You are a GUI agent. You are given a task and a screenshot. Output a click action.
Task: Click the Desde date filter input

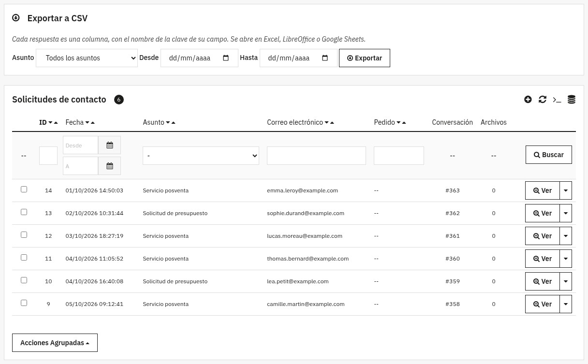point(80,145)
